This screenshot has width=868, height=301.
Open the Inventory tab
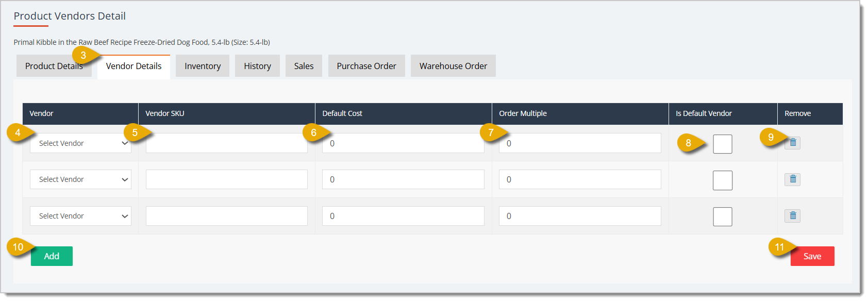pyautogui.click(x=203, y=66)
